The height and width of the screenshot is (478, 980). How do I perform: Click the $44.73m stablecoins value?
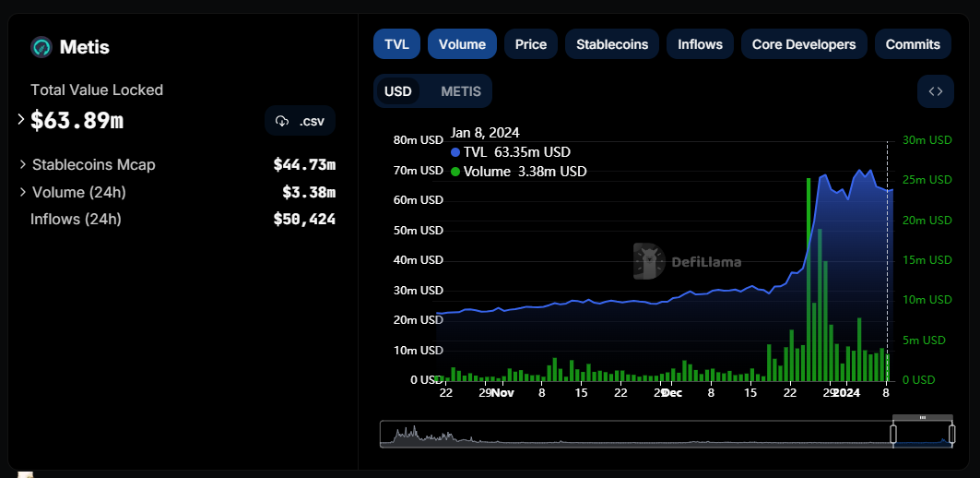pyautogui.click(x=304, y=164)
